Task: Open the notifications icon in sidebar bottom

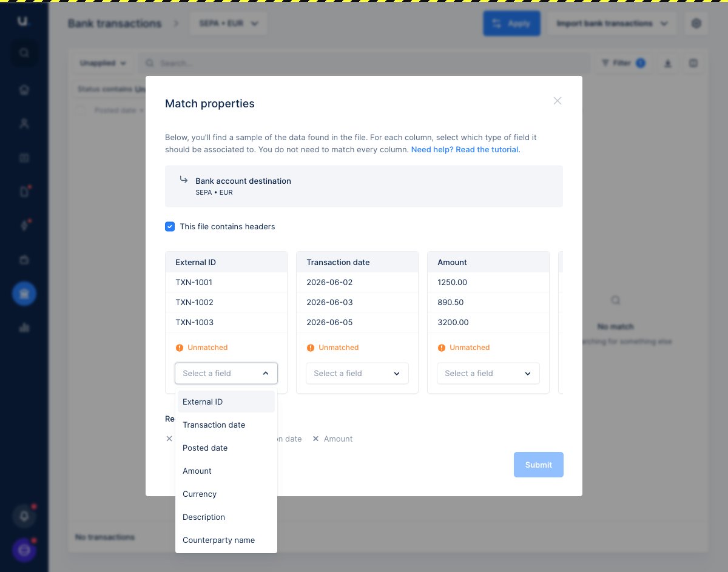Action: click(x=24, y=516)
